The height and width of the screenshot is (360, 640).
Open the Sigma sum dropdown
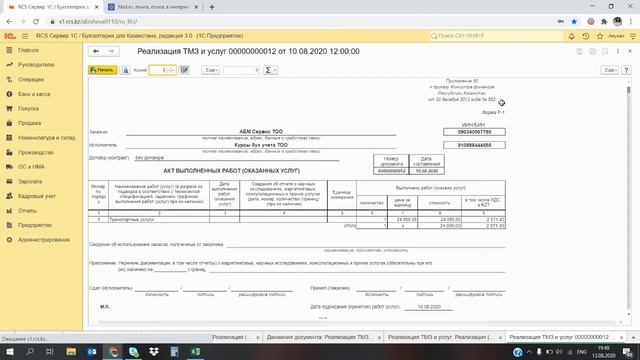tap(270, 70)
